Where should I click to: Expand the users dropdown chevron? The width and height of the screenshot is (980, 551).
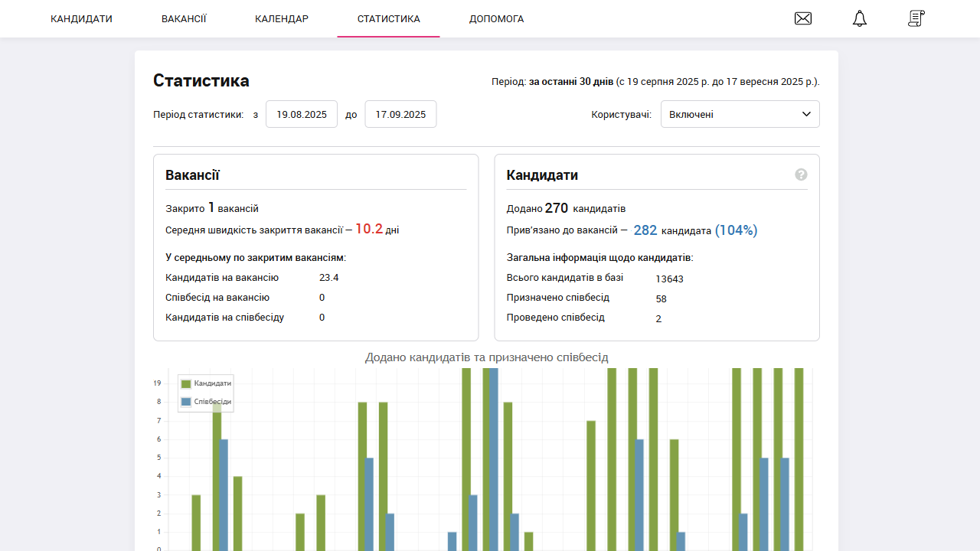point(806,113)
